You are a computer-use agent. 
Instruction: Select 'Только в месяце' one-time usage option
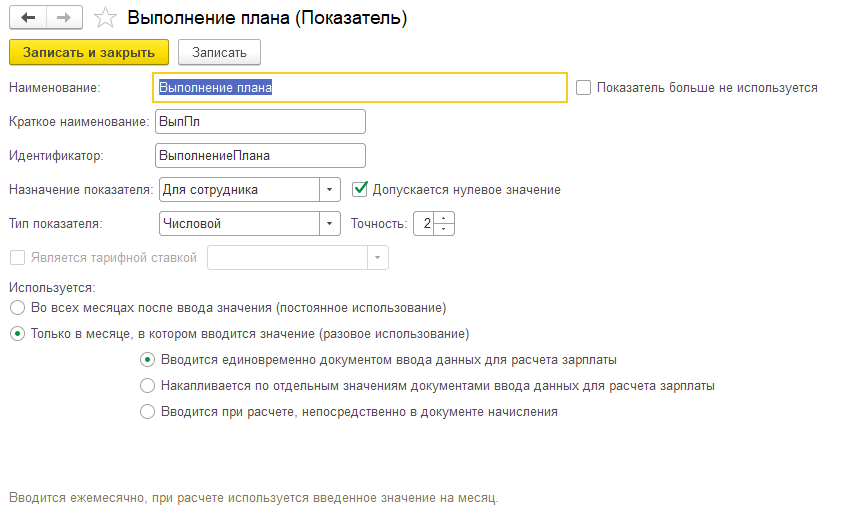(17, 333)
